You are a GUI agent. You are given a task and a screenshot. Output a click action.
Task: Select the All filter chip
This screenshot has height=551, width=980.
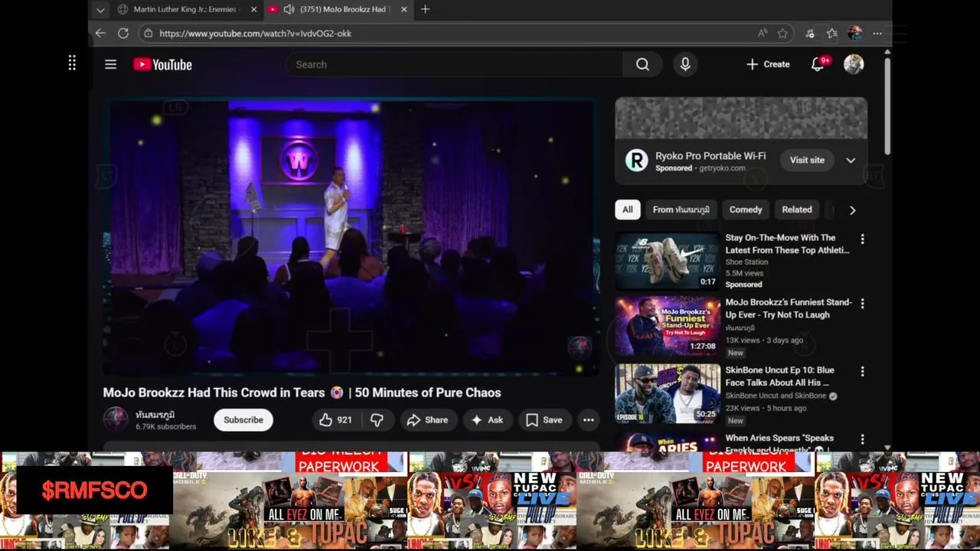627,210
